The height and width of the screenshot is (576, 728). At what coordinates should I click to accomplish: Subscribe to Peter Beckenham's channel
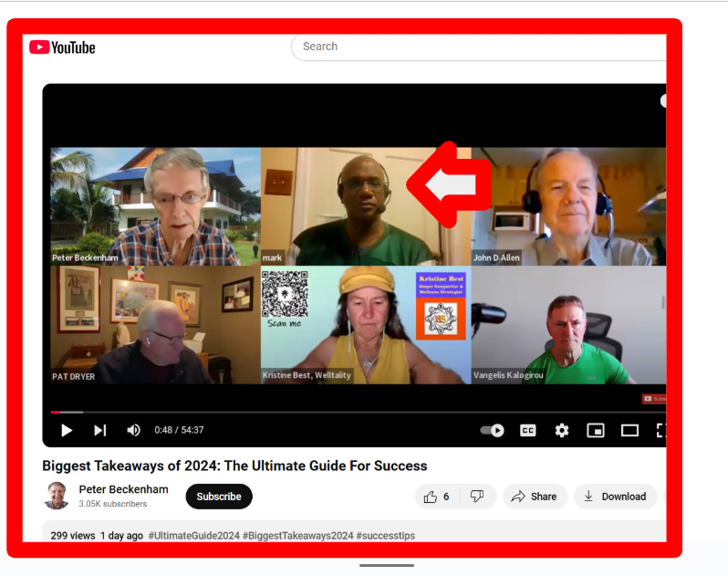(219, 497)
